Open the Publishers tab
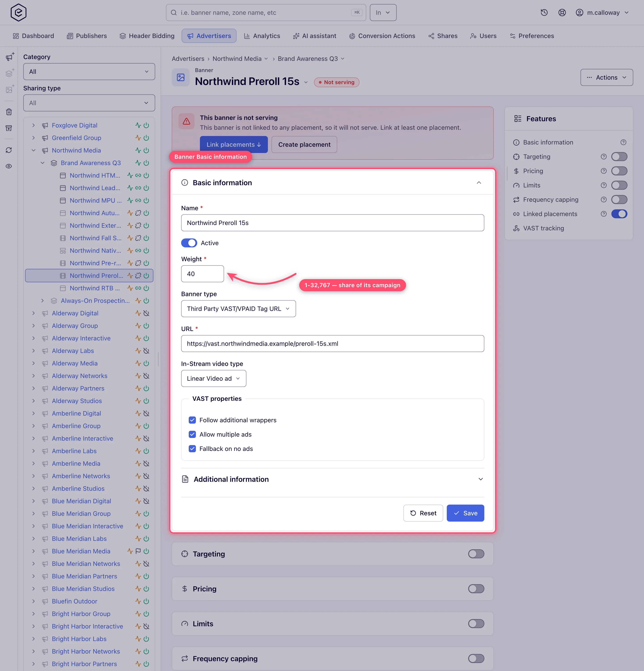This screenshot has height=671, width=644. 87,36
